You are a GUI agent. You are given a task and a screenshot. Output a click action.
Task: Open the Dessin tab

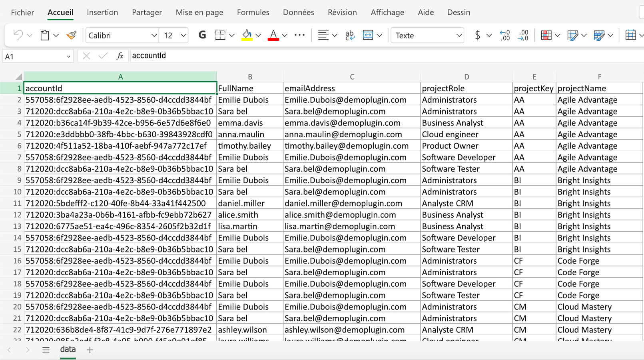(x=459, y=12)
